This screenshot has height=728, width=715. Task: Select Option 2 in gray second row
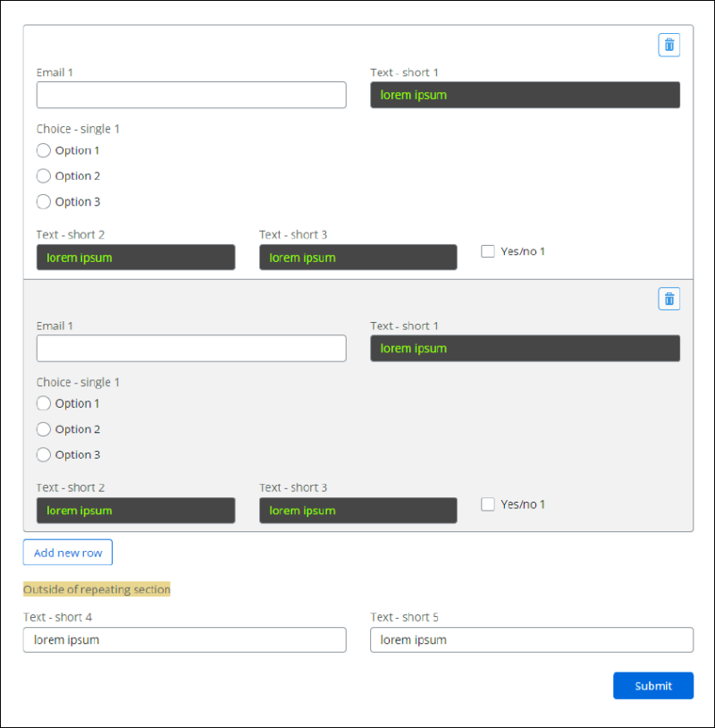click(44, 429)
